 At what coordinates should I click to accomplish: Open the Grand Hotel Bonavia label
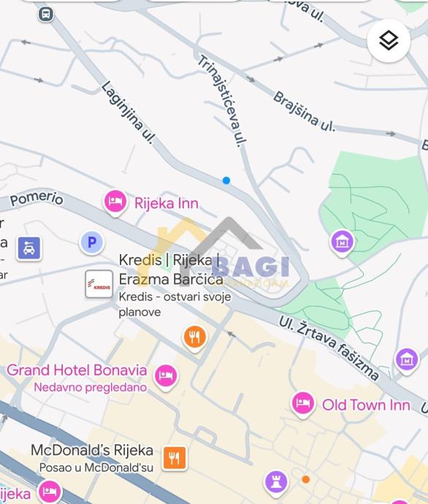tap(77, 370)
